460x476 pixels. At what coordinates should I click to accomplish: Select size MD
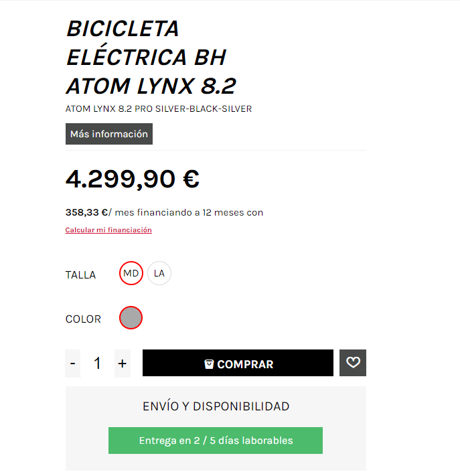(x=131, y=273)
